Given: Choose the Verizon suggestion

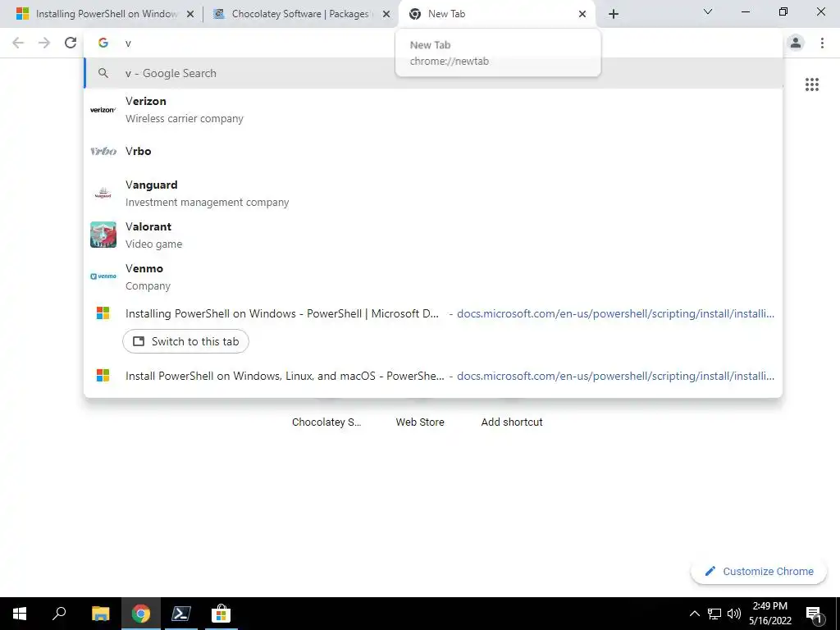Looking at the screenshot, I should tap(433, 110).
